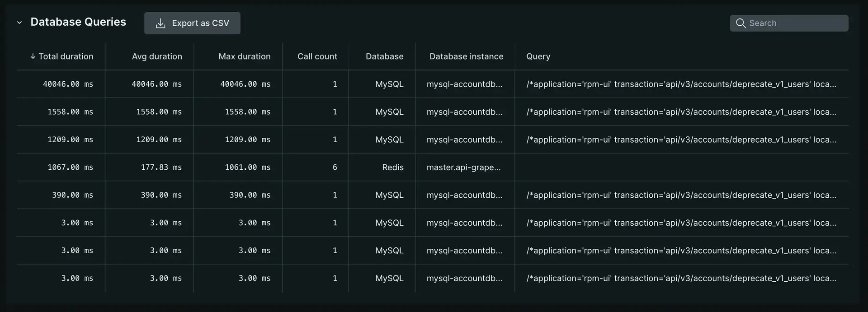Click the call count of 6 for Redis

(x=335, y=167)
